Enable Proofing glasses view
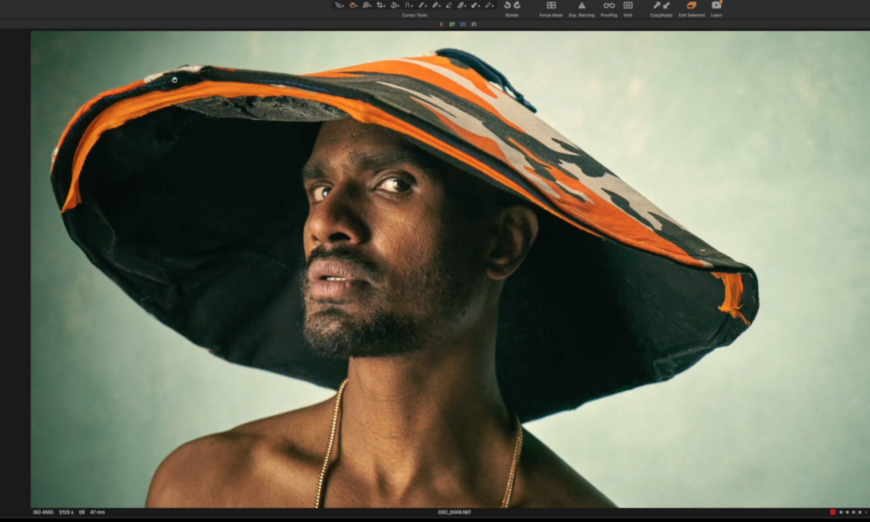The image size is (870, 522). (x=609, y=5)
